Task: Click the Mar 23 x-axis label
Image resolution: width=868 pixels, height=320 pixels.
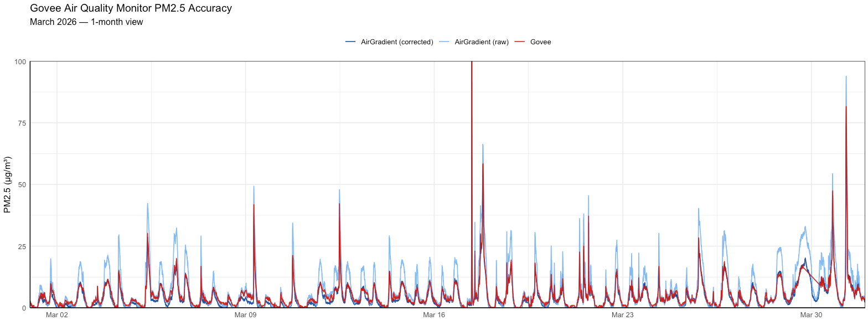Action: [622, 315]
